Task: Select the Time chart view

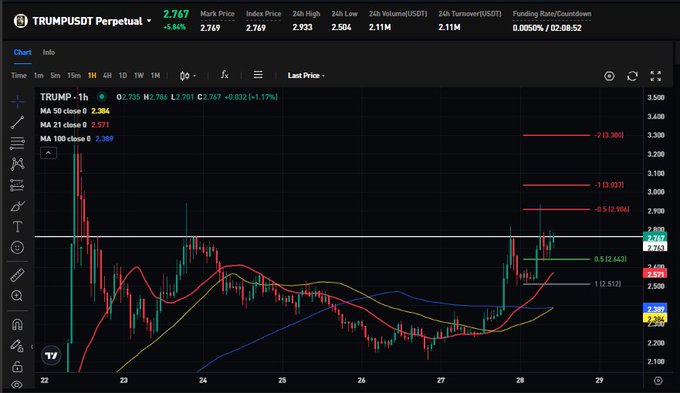Action: (19, 75)
